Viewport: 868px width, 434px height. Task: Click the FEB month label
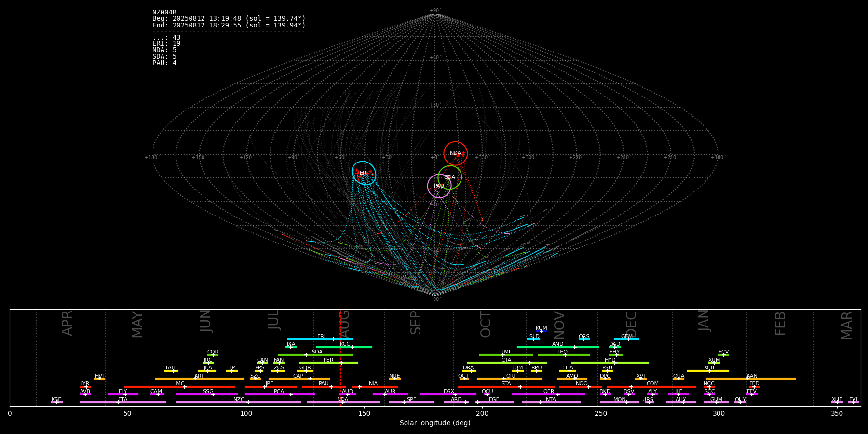780,324
